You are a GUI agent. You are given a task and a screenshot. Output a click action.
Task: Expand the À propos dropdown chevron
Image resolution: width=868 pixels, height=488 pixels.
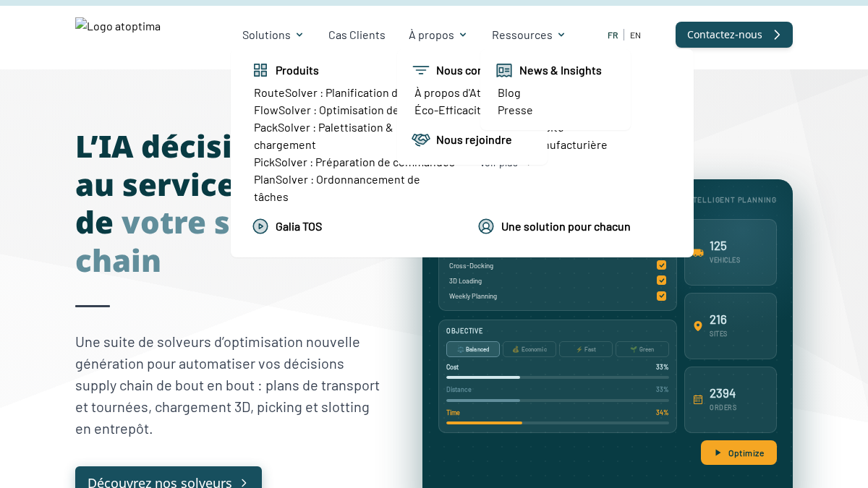click(463, 35)
